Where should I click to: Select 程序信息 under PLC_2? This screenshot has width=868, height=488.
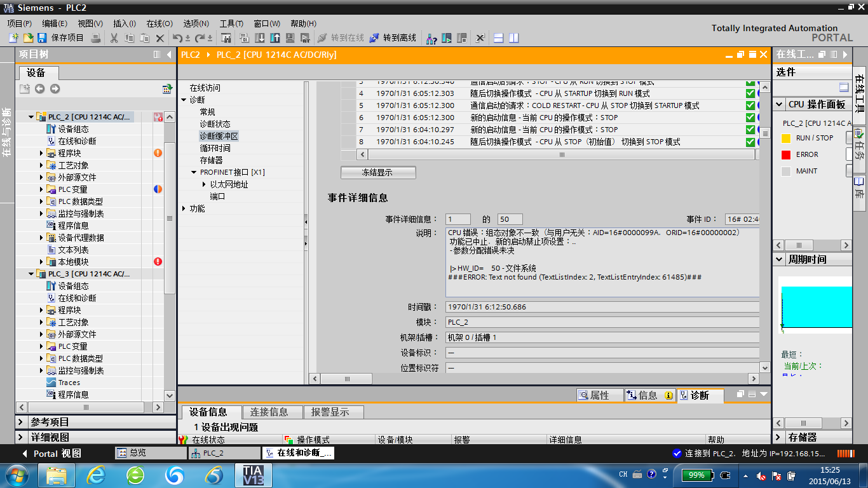(x=73, y=226)
